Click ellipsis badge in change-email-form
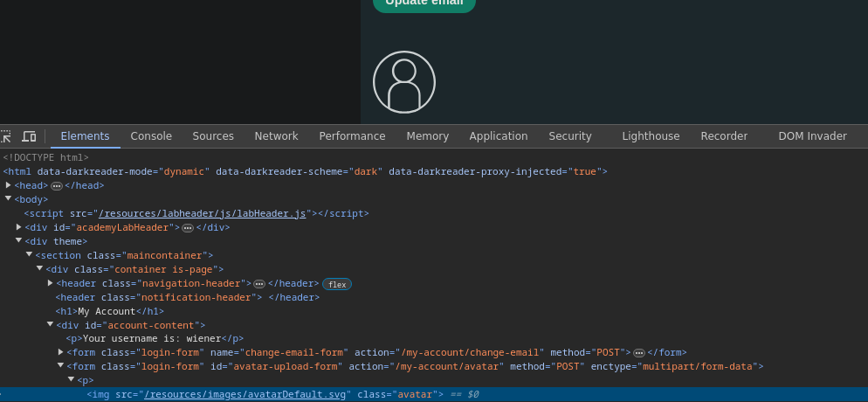This screenshot has width=868, height=402. [x=639, y=353]
